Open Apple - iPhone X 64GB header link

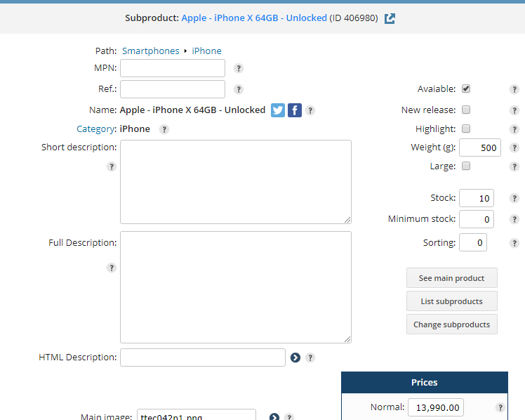coord(254,18)
